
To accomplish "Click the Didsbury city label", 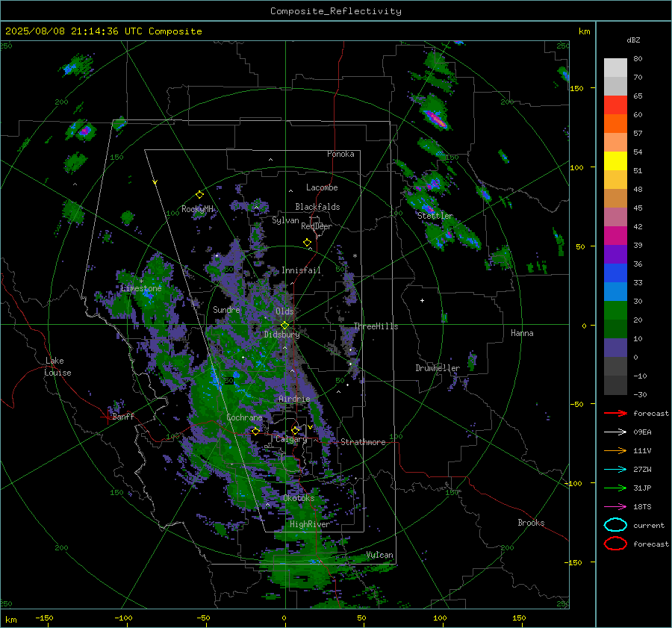I will click(281, 335).
